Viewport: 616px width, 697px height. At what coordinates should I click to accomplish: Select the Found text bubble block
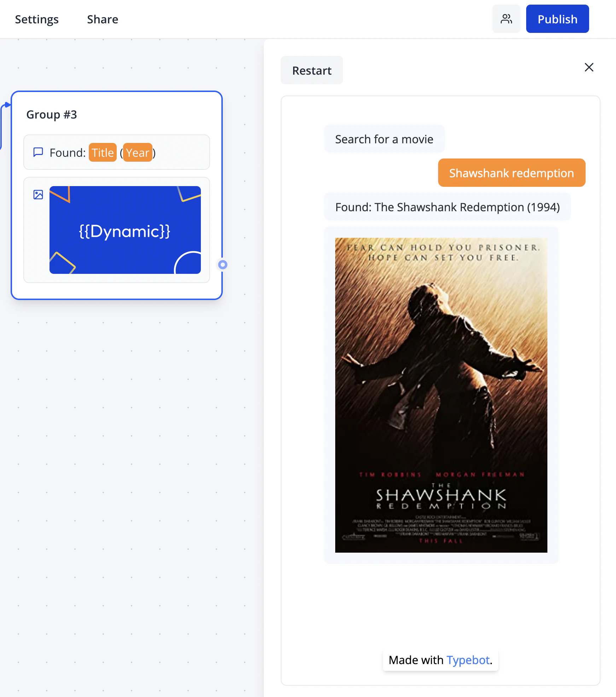[x=117, y=152]
